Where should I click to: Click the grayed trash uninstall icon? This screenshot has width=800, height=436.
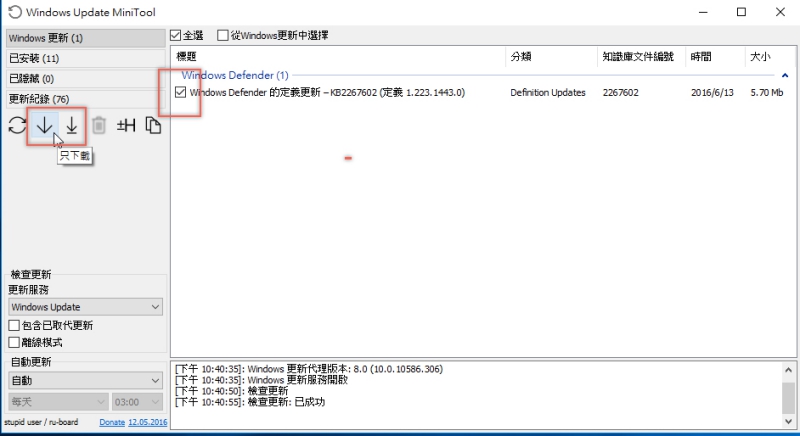point(99,125)
